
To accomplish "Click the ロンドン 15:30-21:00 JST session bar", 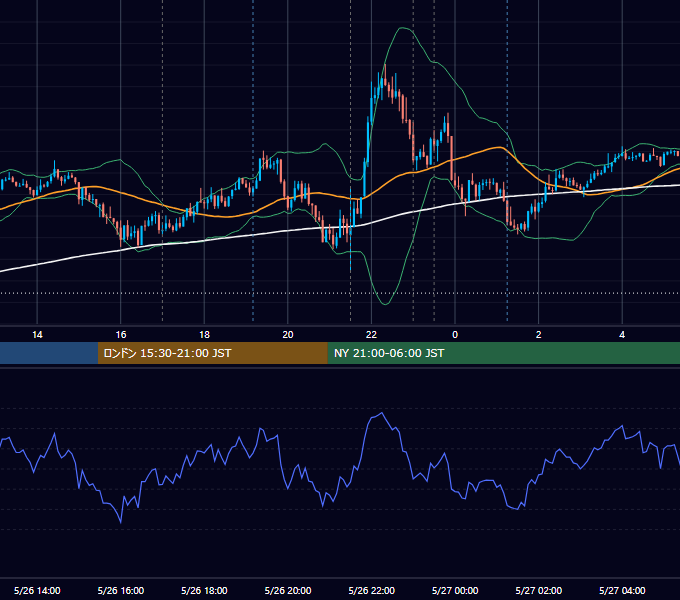I will 212,353.
